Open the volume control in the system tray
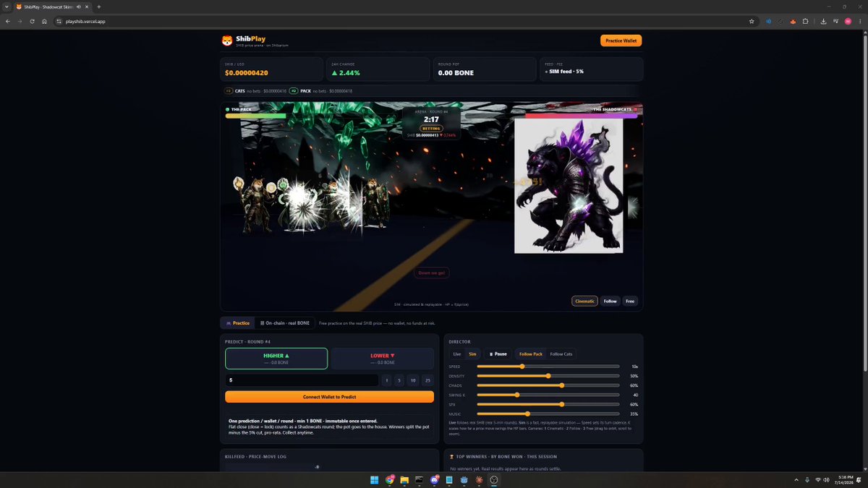The width and height of the screenshot is (868, 488). click(827, 479)
